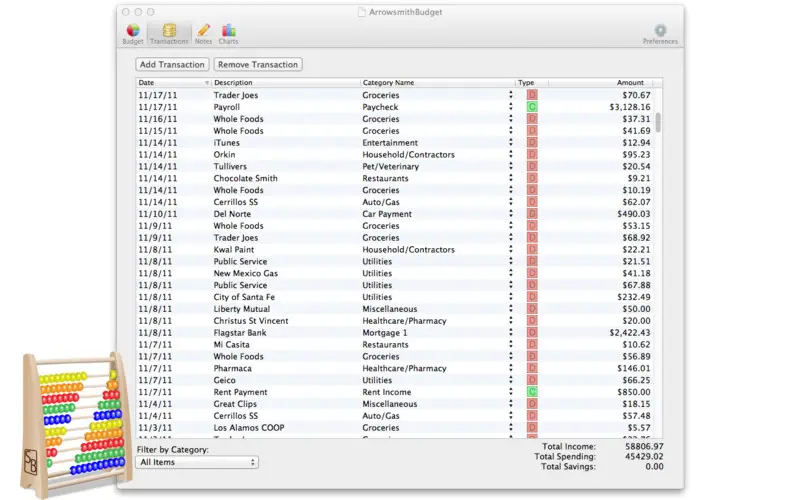
Task: Click the red D type icon for Pharmaca
Action: [x=532, y=368]
